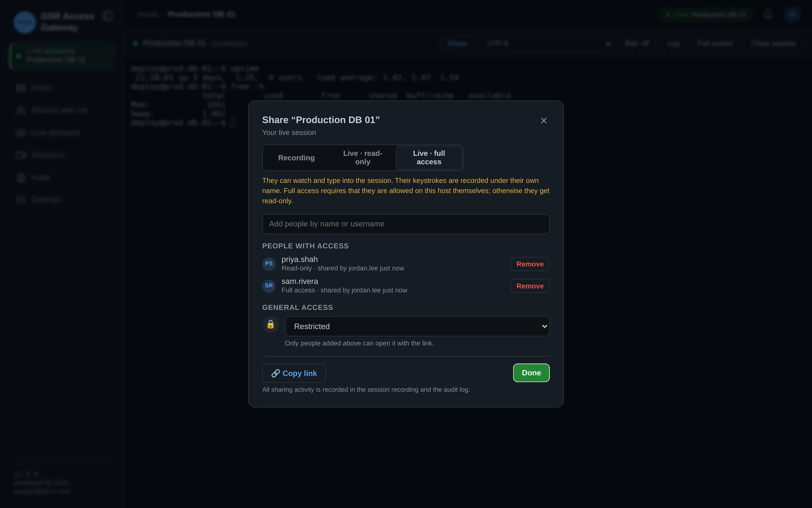
Task: Open the Restricted general access dropdown
Action: tap(417, 326)
